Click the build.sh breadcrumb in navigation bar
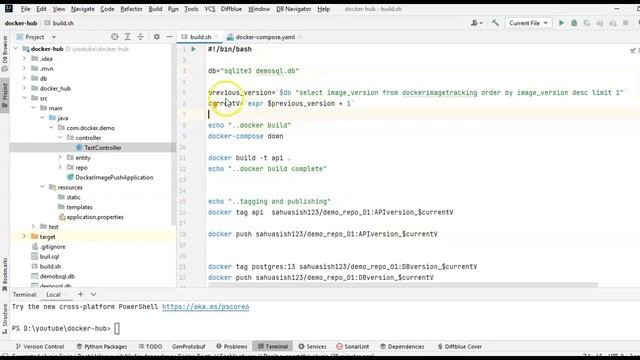This screenshot has height=360, width=640. [60, 23]
